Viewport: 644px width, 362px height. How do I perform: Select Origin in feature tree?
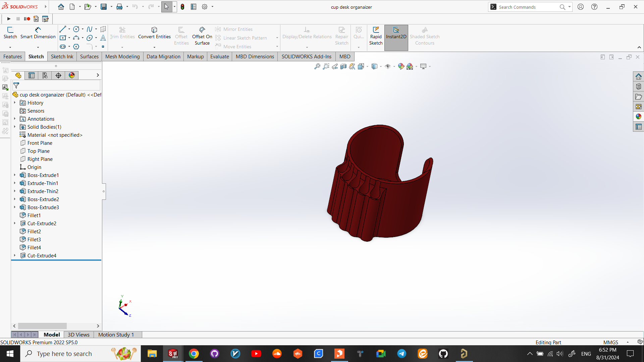point(34,167)
